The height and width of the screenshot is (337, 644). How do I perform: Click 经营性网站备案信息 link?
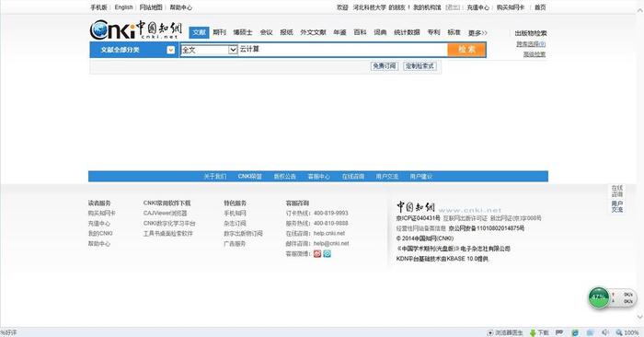click(x=421, y=228)
